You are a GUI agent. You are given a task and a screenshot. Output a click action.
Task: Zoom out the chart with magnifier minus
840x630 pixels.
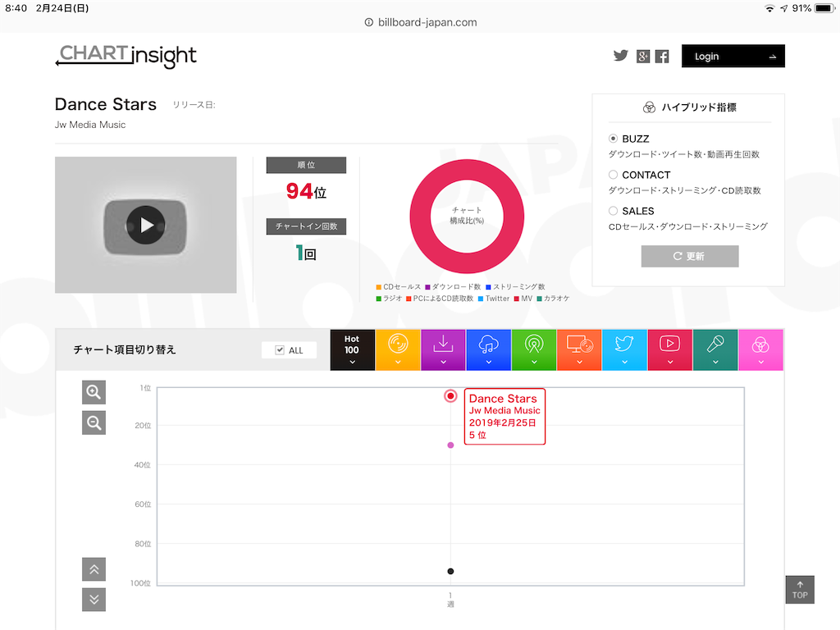coord(94,422)
